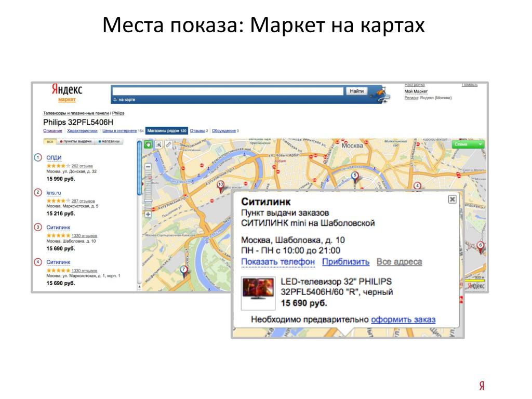Click the Настройка link at top

click(414, 85)
